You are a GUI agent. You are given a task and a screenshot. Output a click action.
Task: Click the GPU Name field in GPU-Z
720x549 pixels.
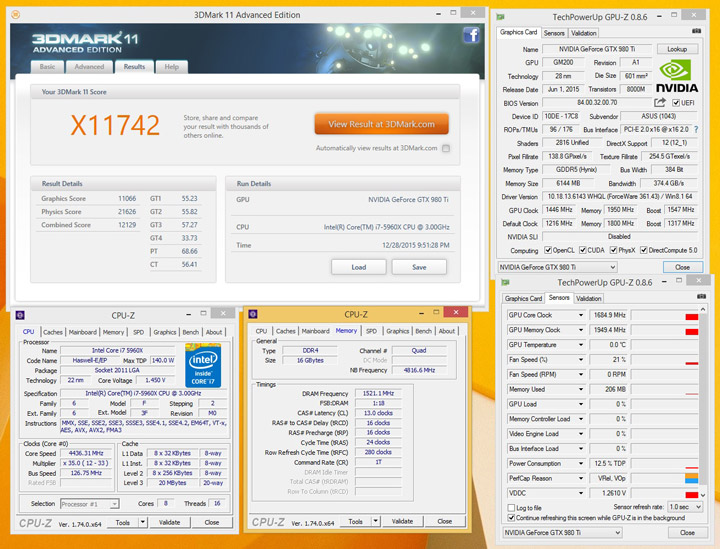[597, 49]
